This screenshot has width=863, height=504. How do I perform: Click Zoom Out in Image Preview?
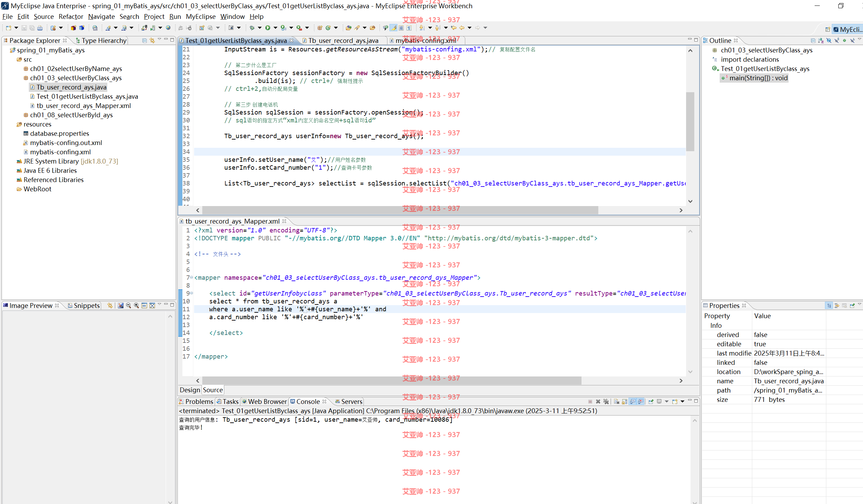(x=129, y=305)
